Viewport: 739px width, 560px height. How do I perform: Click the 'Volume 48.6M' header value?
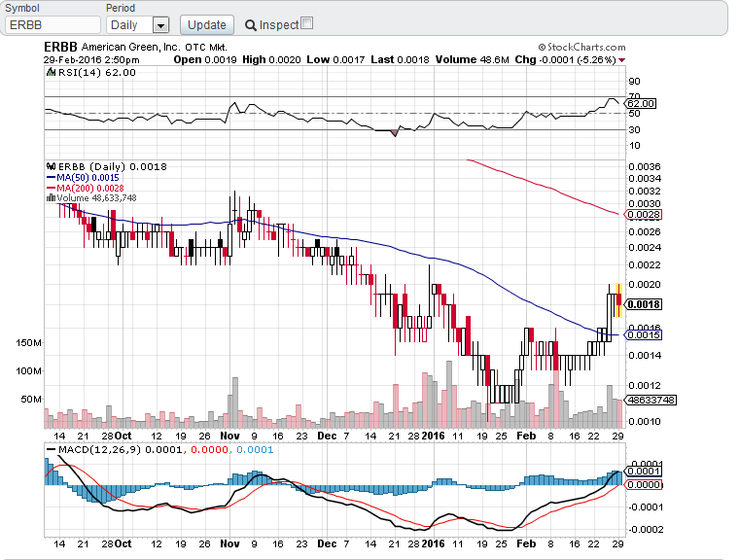point(473,60)
